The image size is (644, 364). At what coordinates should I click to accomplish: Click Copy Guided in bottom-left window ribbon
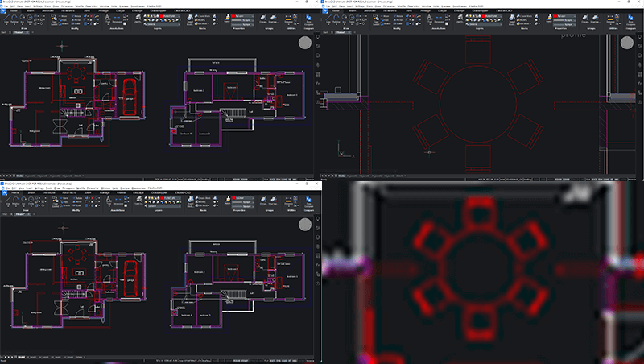pos(55,201)
